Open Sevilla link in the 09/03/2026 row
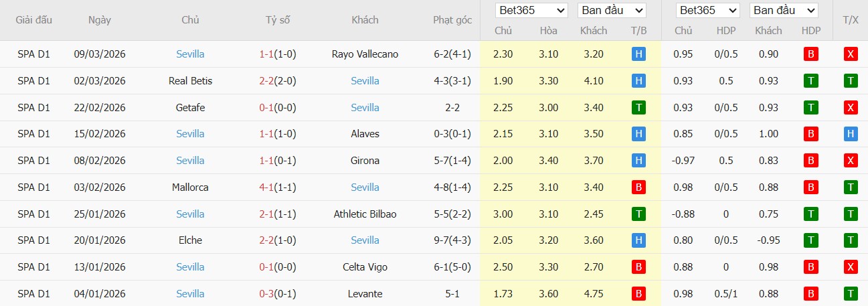Image resolution: width=868 pixels, height=306 pixels. tap(190, 54)
